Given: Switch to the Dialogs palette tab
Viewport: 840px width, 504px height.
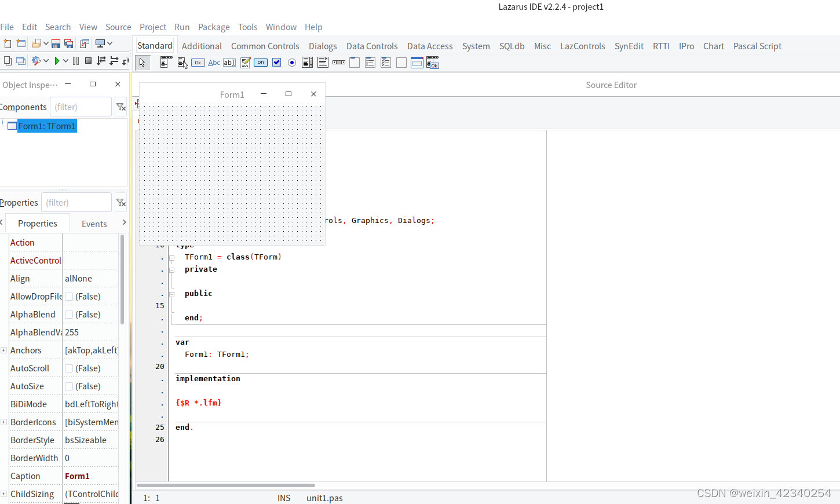Looking at the screenshot, I should (323, 46).
